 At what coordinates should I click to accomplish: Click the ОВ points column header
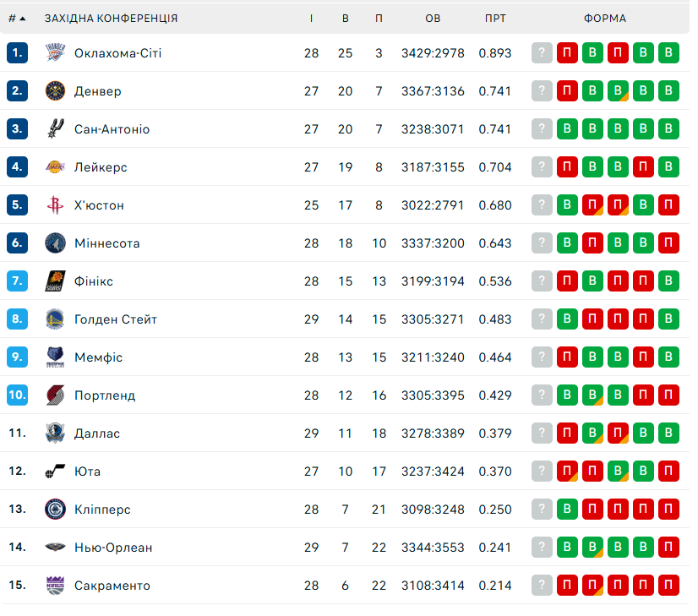tap(433, 18)
